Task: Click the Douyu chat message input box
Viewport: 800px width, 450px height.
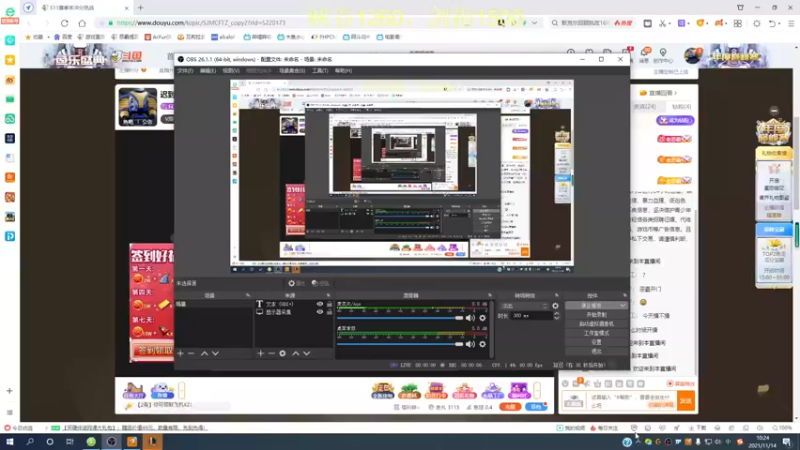Action: (x=632, y=401)
